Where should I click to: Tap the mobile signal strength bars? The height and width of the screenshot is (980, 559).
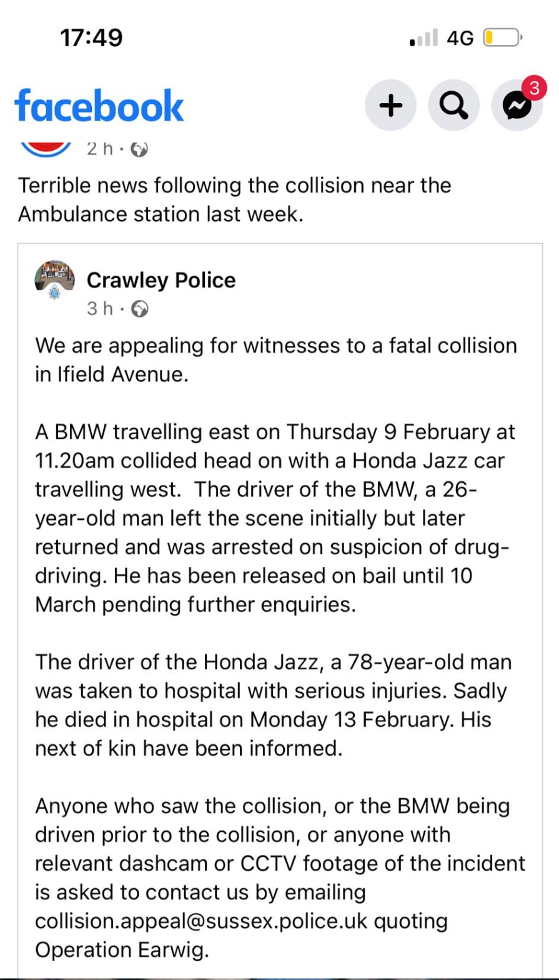[424, 39]
